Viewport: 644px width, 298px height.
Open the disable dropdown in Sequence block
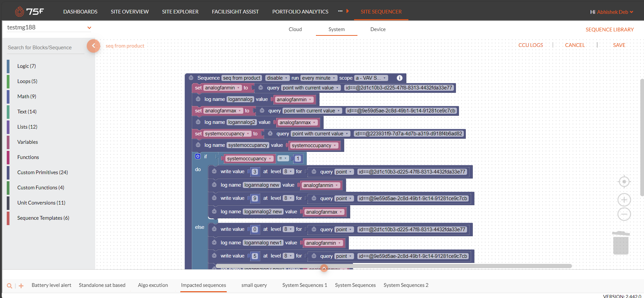pos(277,78)
